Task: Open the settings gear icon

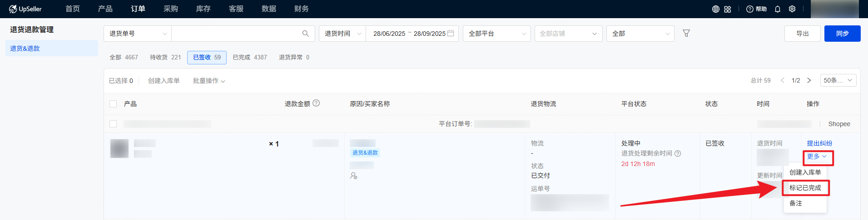Action: (x=792, y=9)
